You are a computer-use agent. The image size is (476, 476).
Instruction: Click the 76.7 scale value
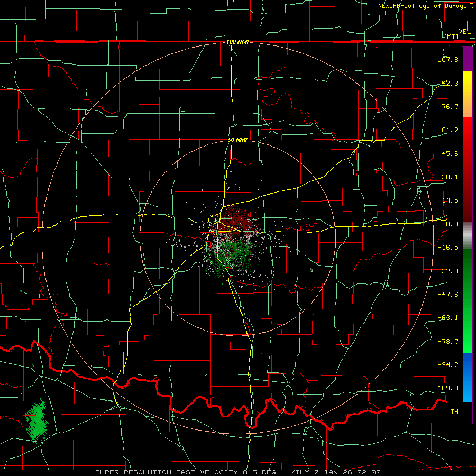pyautogui.click(x=450, y=106)
